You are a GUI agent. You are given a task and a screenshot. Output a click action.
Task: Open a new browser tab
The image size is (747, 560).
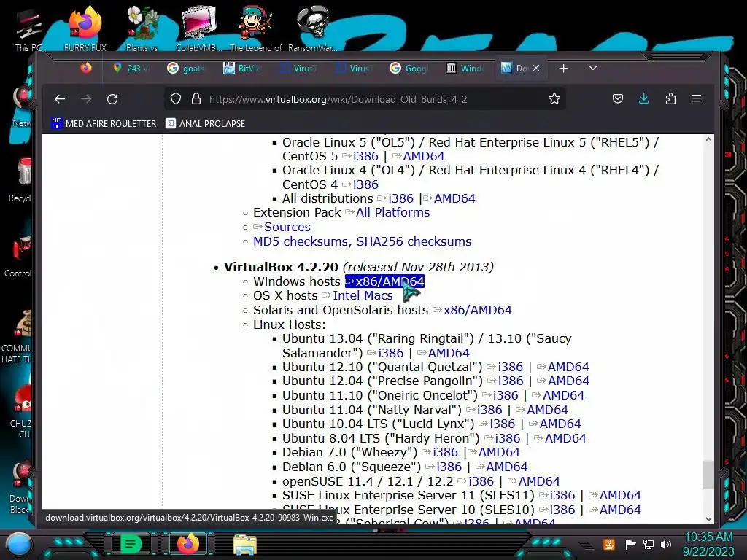[x=564, y=68]
